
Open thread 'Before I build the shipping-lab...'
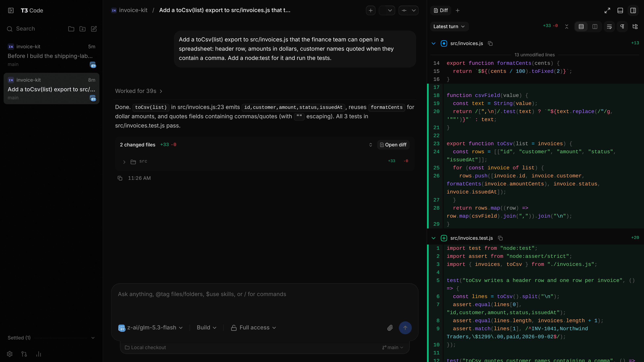pyautogui.click(x=52, y=56)
